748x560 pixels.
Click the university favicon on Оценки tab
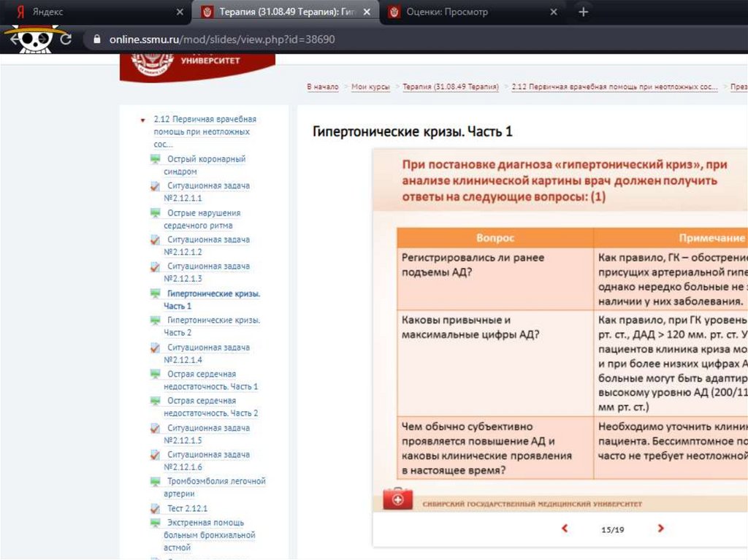[x=394, y=12]
